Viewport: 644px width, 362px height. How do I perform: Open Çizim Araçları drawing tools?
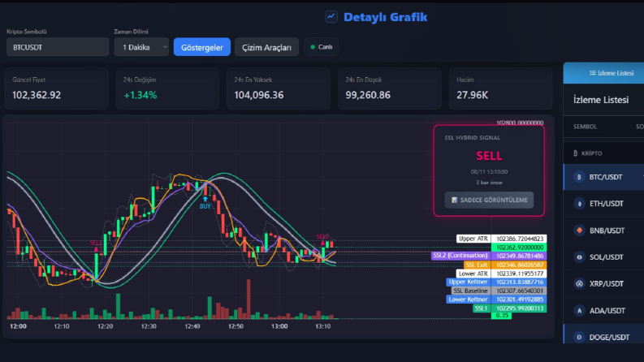(266, 47)
